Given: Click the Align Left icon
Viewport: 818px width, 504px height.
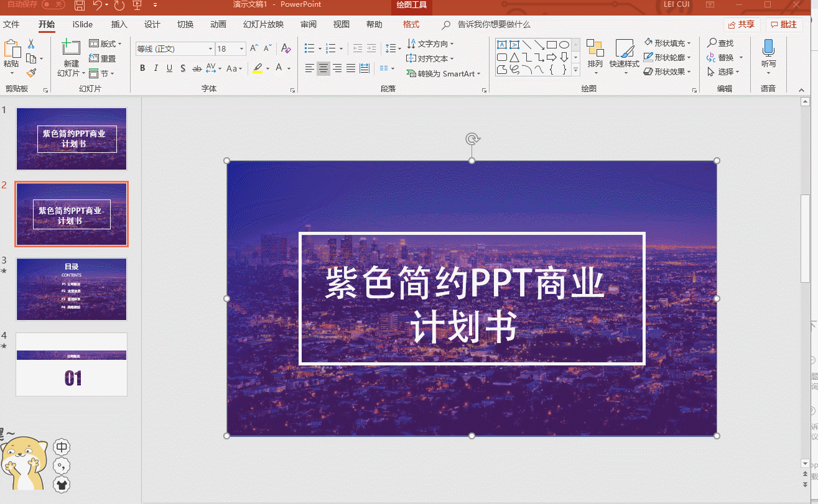Looking at the screenshot, I should (x=309, y=68).
